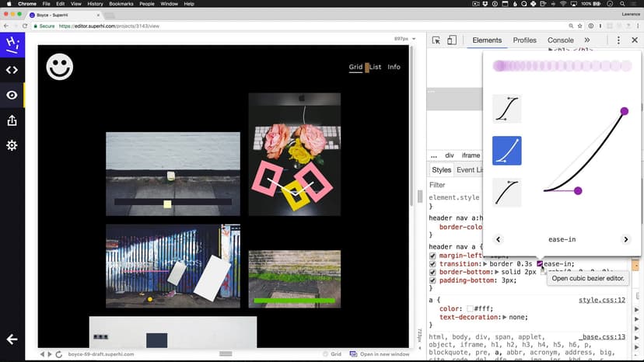Go to next easing preset arrow

tap(625, 240)
